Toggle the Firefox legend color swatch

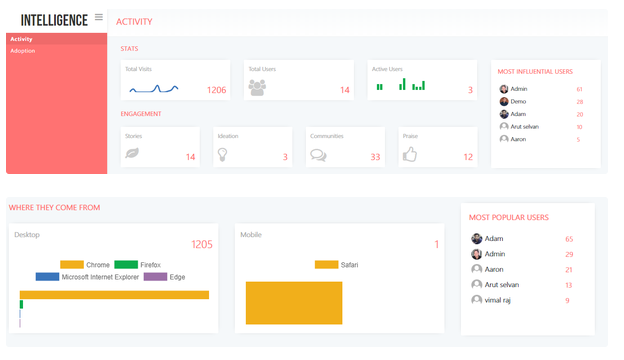pos(126,265)
